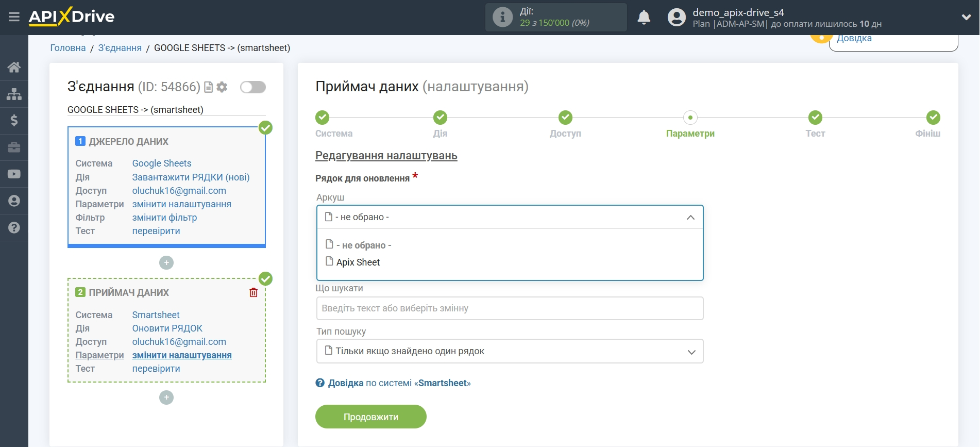Viewport: 980px width, 447px height.
Task: Click the connection name GOOGLE SHEETS -> (smartsheet)
Action: click(x=136, y=110)
